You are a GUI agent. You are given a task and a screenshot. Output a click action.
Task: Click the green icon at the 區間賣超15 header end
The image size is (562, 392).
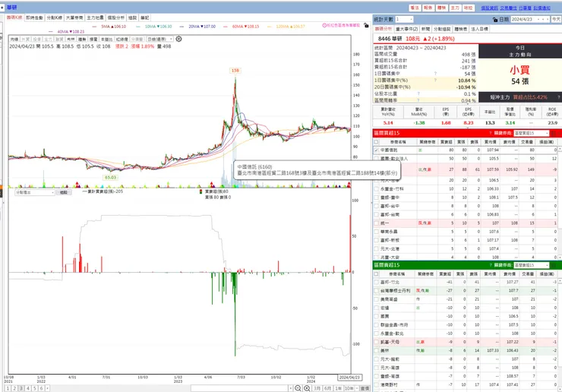pyautogui.click(x=554, y=265)
